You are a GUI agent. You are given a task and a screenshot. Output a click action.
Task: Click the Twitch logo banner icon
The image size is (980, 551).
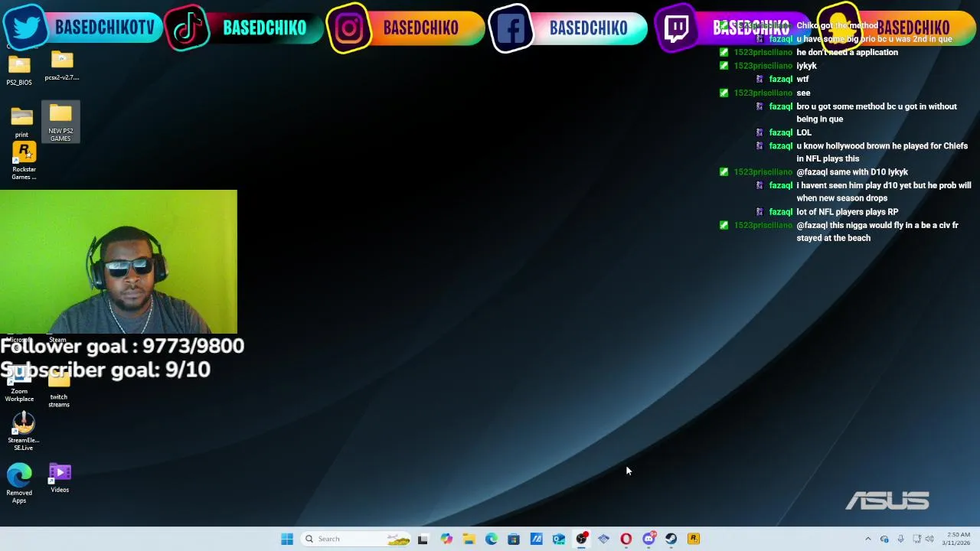677,28
